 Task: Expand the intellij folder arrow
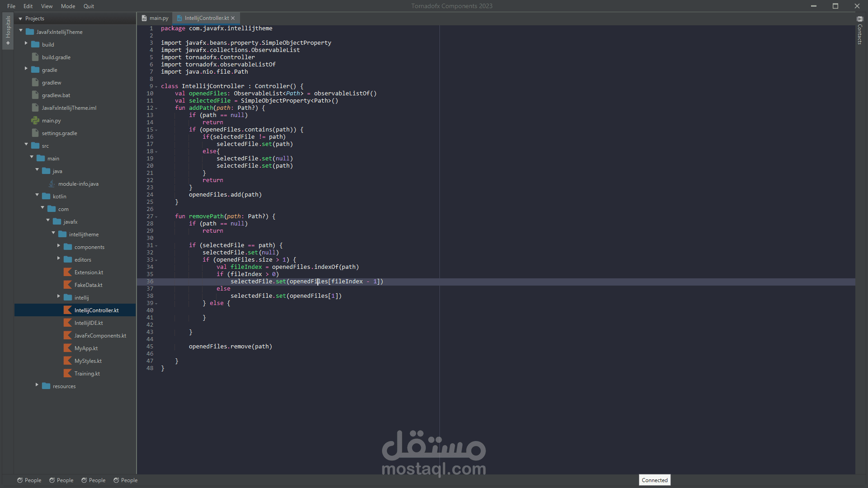58,296
